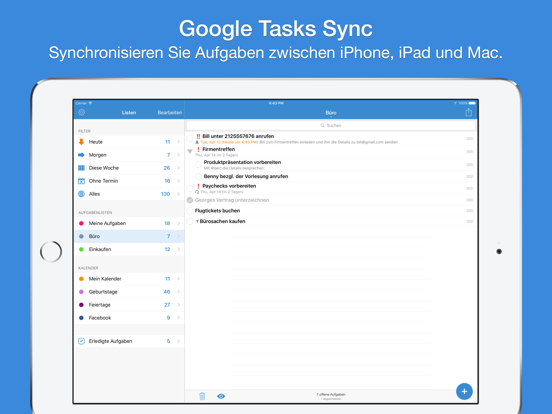Tap the share icon in the Büro header

[468, 112]
